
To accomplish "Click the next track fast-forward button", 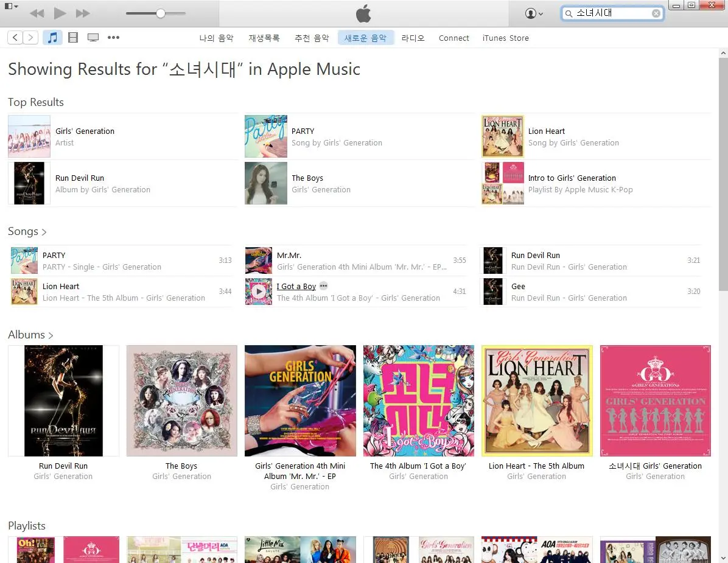I will [x=83, y=13].
